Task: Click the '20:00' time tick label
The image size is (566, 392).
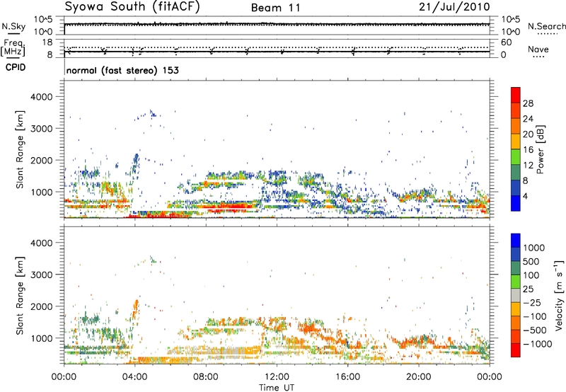Action: point(419,377)
